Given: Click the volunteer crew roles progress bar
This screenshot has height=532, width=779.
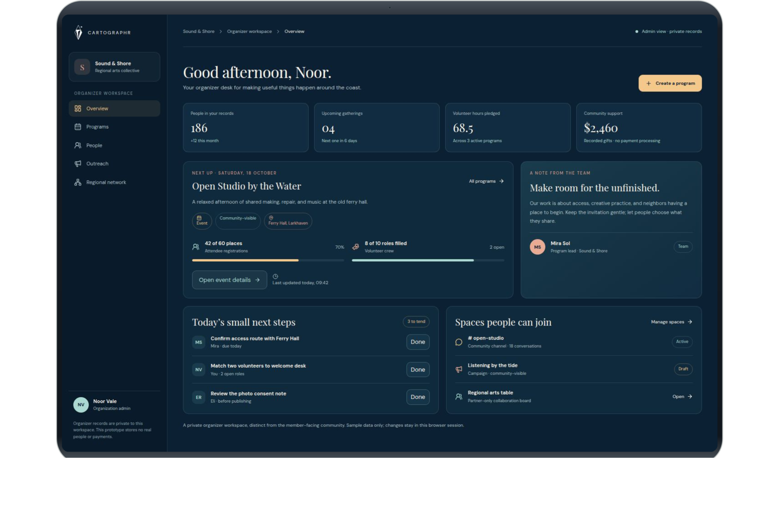Looking at the screenshot, I should tap(428, 260).
